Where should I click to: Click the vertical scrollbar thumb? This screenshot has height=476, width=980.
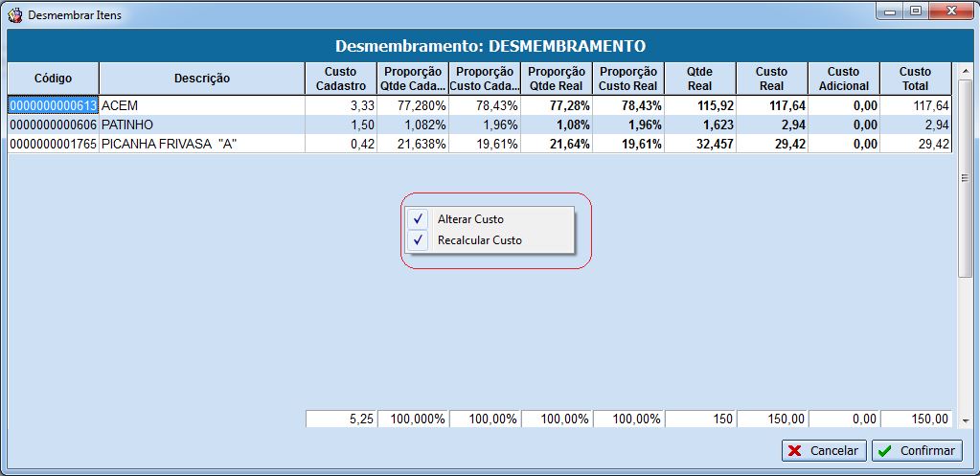965,178
